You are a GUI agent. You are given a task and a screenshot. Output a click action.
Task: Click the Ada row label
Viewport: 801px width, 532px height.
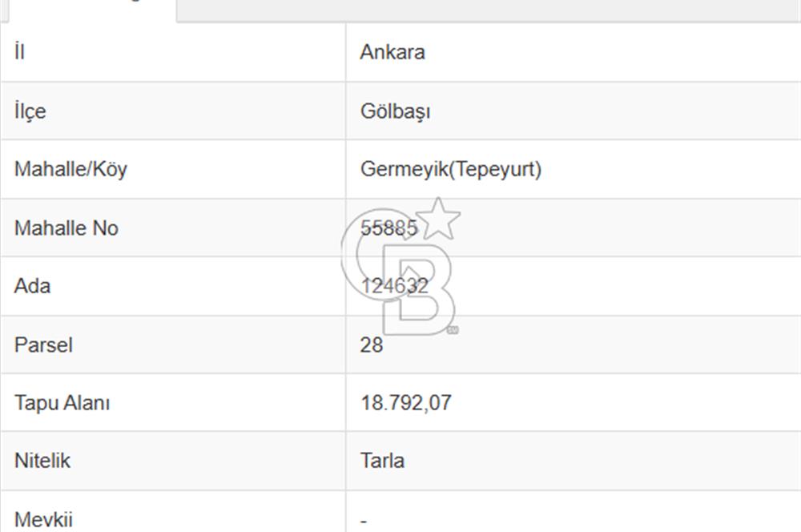32,286
